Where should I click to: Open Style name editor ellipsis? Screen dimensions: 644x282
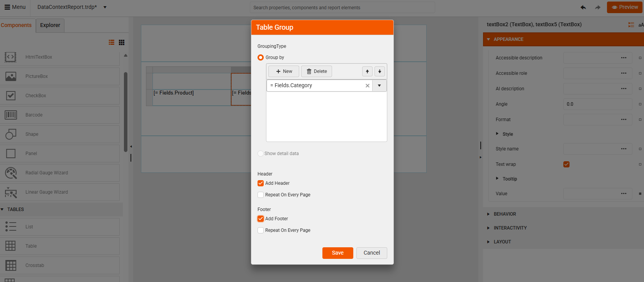(x=624, y=149)
